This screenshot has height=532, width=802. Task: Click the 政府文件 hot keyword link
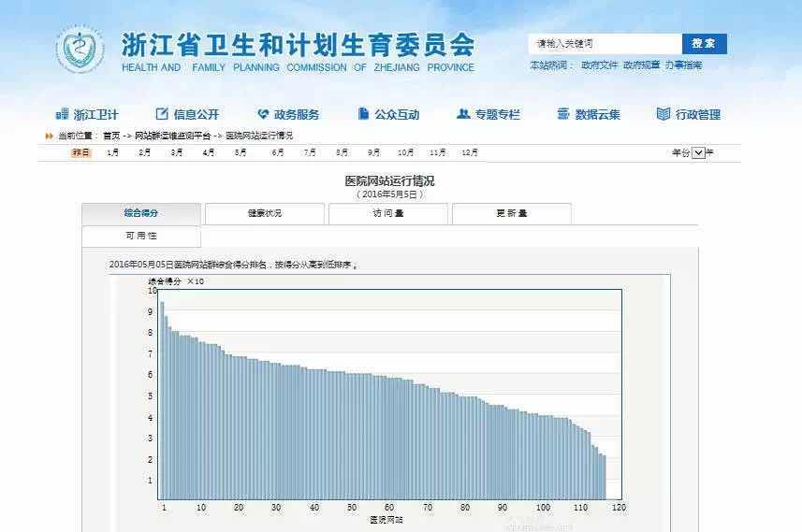599,65
